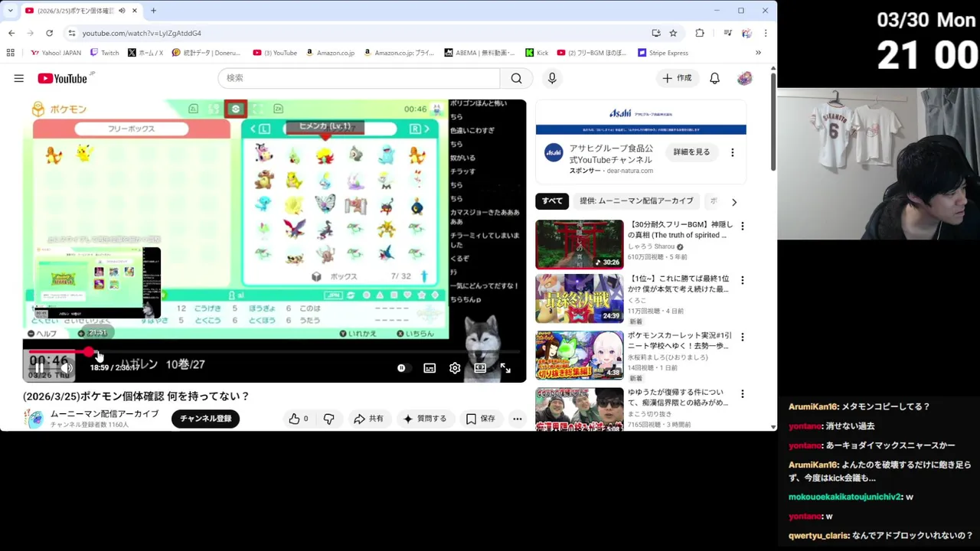Open the ホーム / X bookmark

(x=145, y=53)
